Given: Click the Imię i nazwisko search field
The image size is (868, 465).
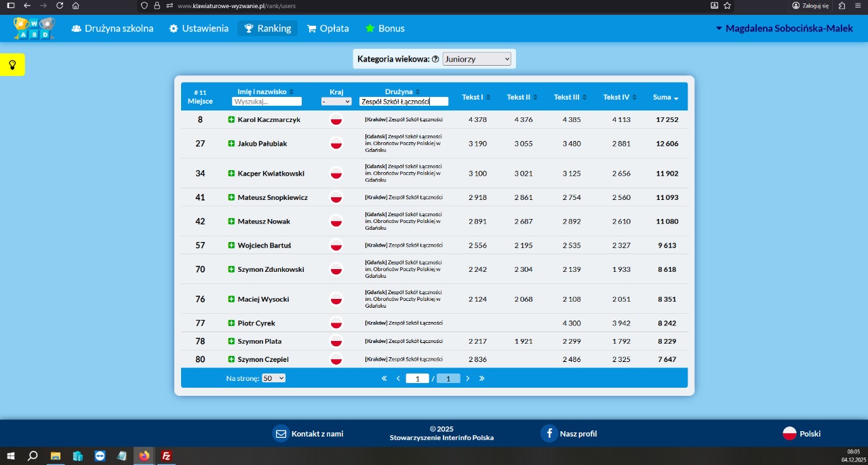Looking at the screenshot, I should click(267, 102).
